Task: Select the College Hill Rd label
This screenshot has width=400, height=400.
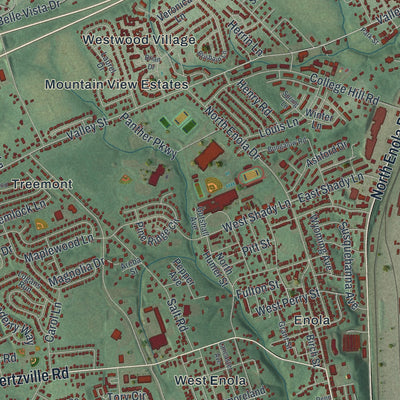Action: 345,89
